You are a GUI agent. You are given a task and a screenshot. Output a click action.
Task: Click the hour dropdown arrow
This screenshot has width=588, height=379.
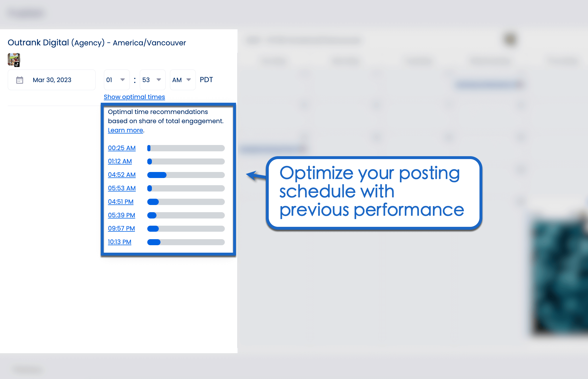(123, 80)
